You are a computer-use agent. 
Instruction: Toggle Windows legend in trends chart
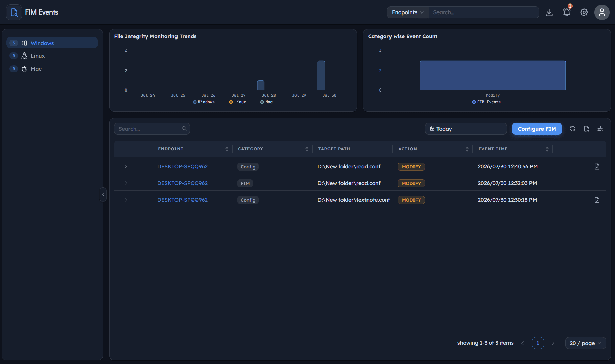[x=204, y=102]
